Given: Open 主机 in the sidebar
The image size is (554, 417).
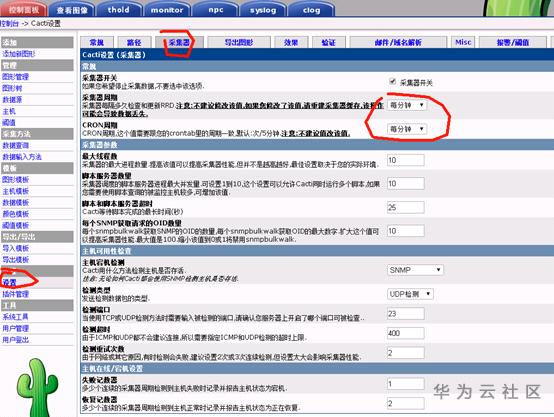Looking at the screenshot, I should tap(9, 111).
